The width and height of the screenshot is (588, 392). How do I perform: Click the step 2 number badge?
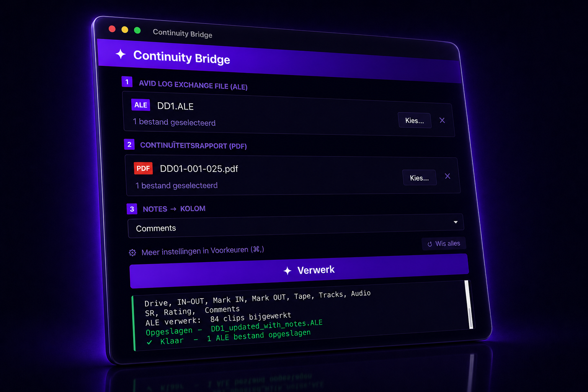129,144
